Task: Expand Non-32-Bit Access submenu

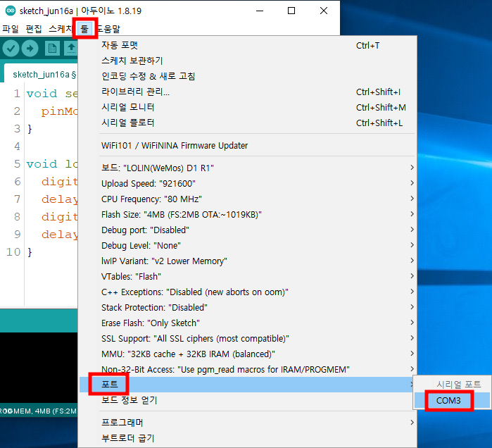Action: (x=247, y=370)
